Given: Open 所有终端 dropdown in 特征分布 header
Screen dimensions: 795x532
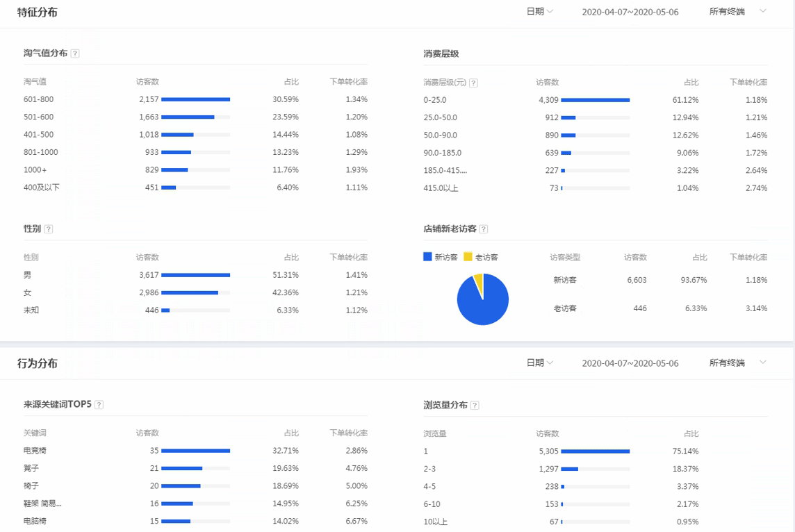Looking at the screenshot, I should point(737,12).
